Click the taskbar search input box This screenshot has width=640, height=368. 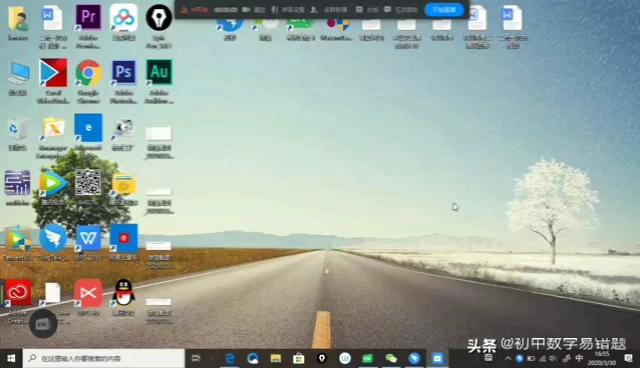coord(104,359)
